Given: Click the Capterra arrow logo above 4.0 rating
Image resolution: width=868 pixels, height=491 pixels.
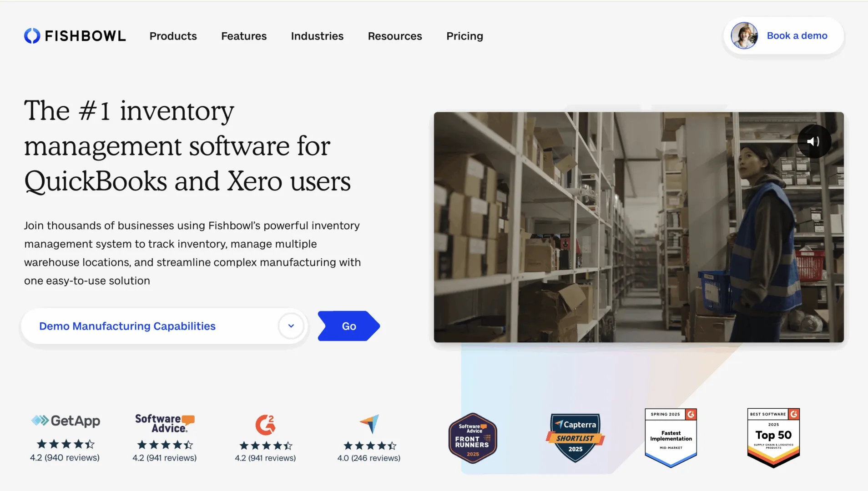Looking at the screenshot, I should [x=369, y=424].
